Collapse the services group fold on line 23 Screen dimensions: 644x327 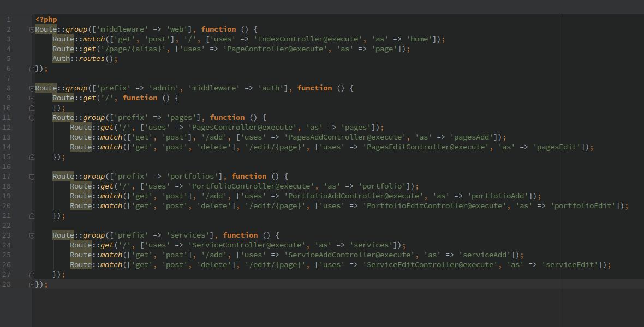(x=32, y=235)
